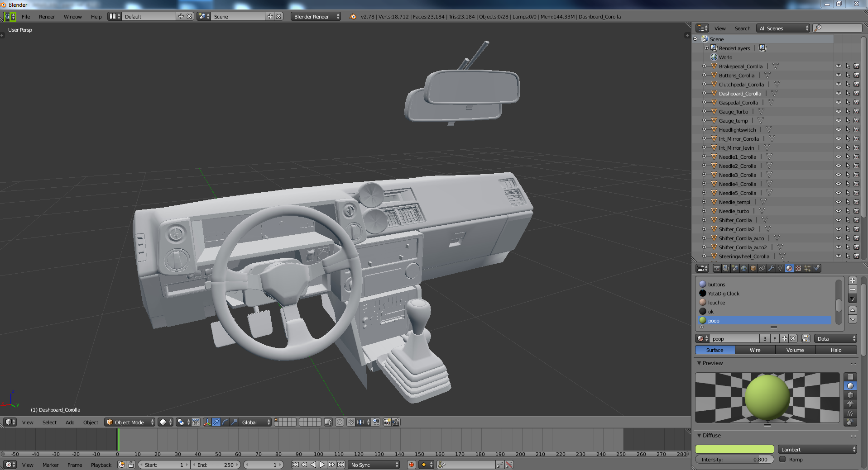Select the translate manipulator arrow icon

coord(216,422)
